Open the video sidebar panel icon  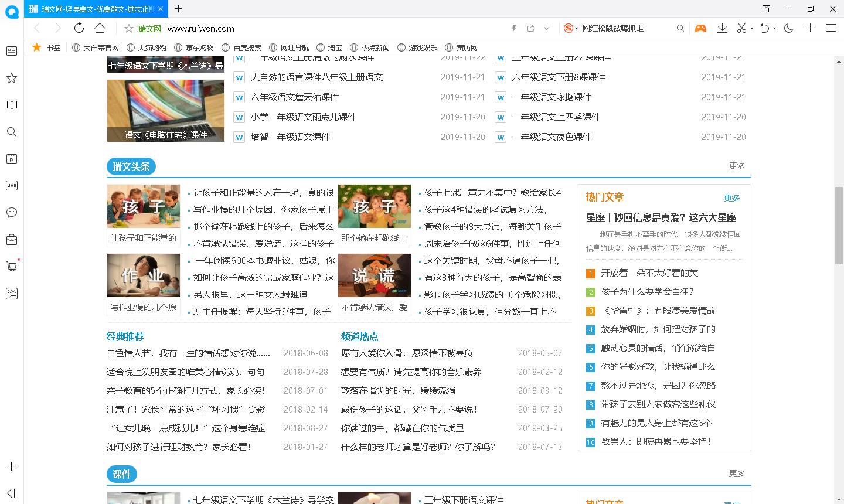pos(11,158)
